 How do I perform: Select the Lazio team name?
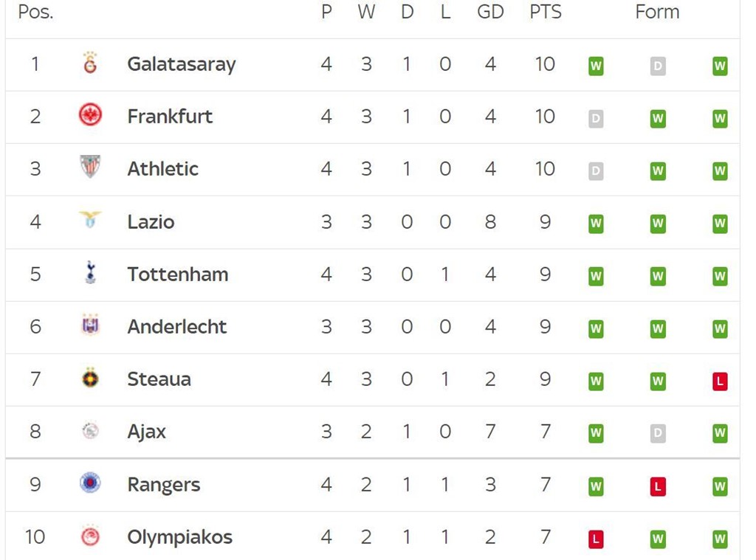pyautogui.click(x=151, y=221)
